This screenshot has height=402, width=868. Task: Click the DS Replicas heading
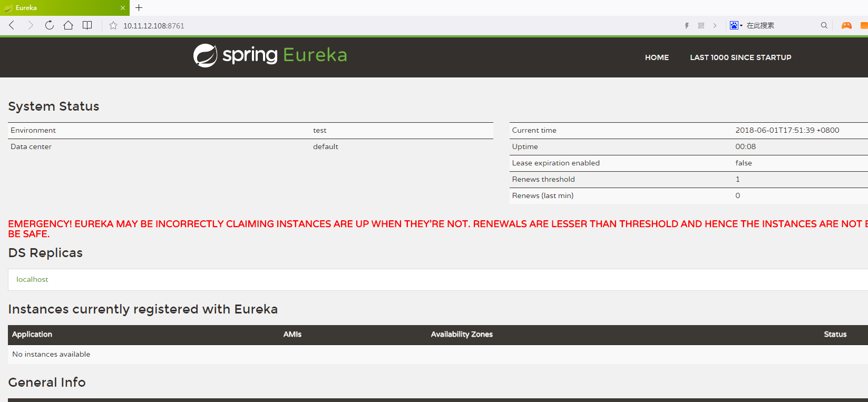coord(45,253)
